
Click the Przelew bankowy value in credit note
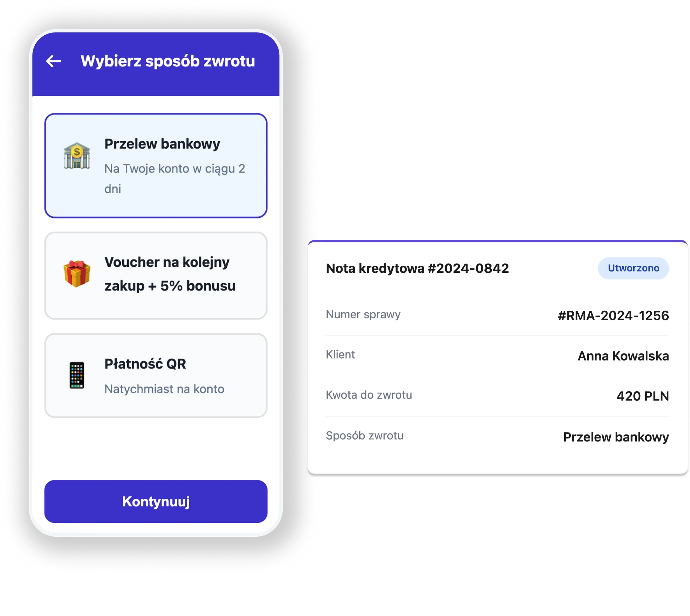pyautogui.click(x=616, y=437)
